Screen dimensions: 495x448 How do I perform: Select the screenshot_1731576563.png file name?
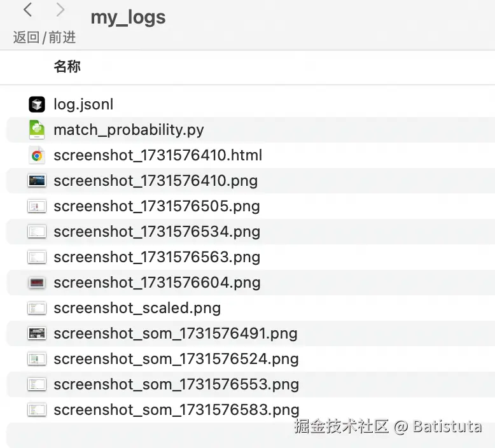pos(157,257)
